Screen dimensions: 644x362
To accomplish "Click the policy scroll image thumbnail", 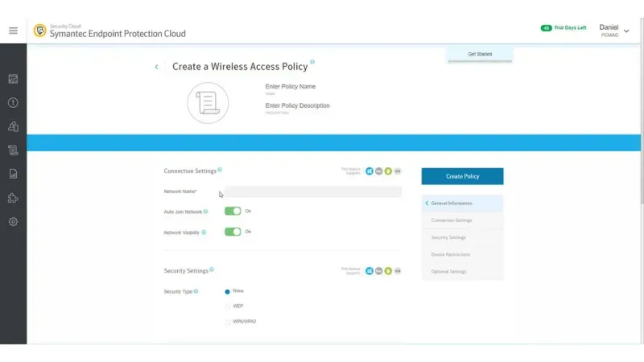I will [x=208, y=103].
